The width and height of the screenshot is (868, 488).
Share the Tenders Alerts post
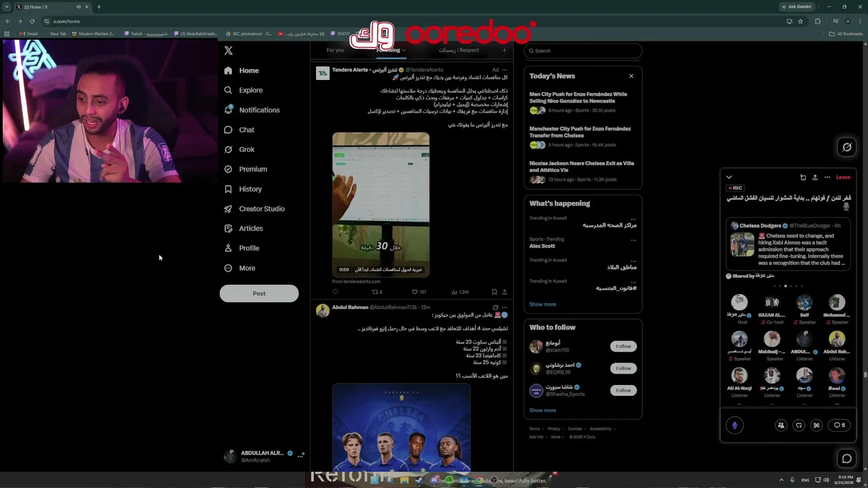click(504, 292)
